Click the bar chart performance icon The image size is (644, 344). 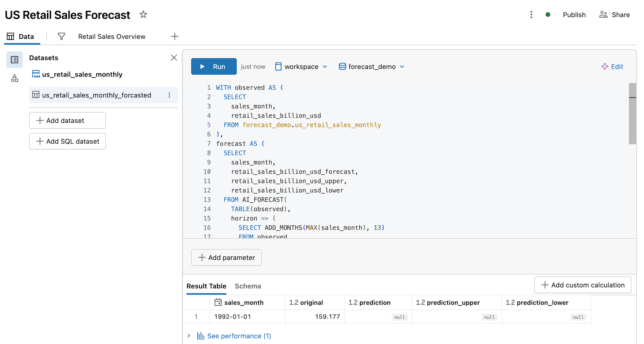pyautogui.click(x=201, y=336)
